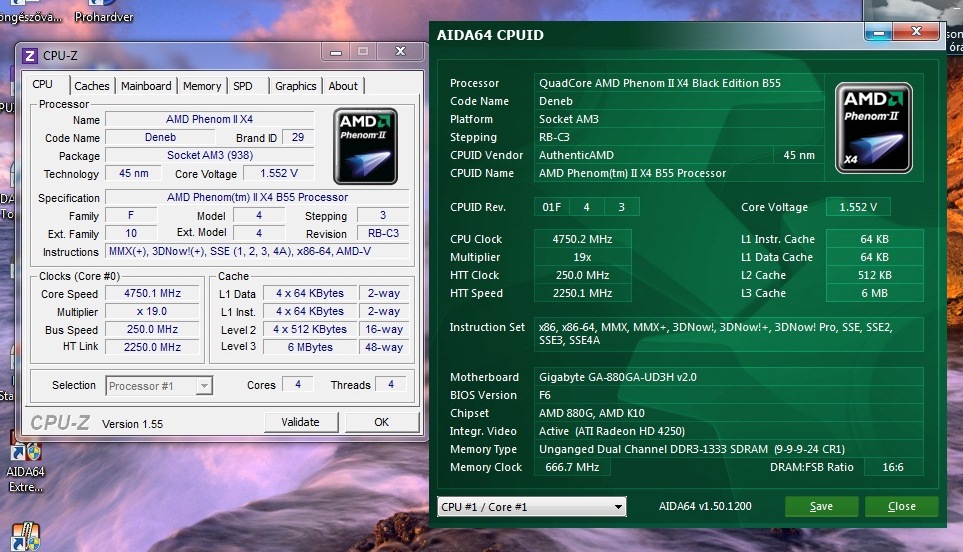
Task: Click the Level 2 4 x 512 KBytes value
Action: coord(310,329)
